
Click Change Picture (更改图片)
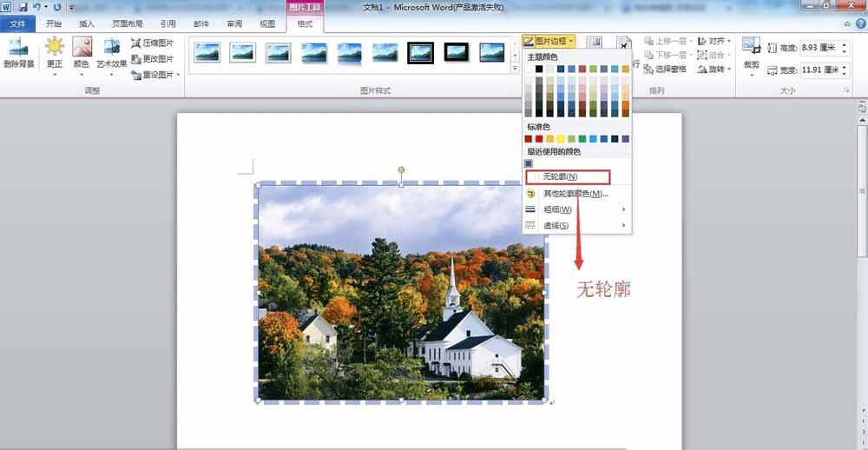click(x=153, y=59)
